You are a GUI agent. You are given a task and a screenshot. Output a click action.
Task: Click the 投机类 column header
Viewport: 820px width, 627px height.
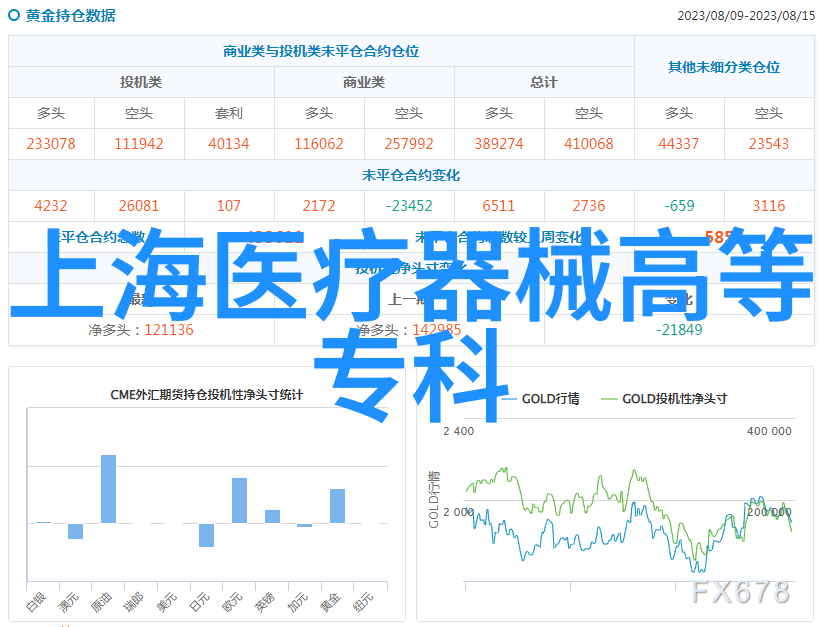[x=141, y=82]
